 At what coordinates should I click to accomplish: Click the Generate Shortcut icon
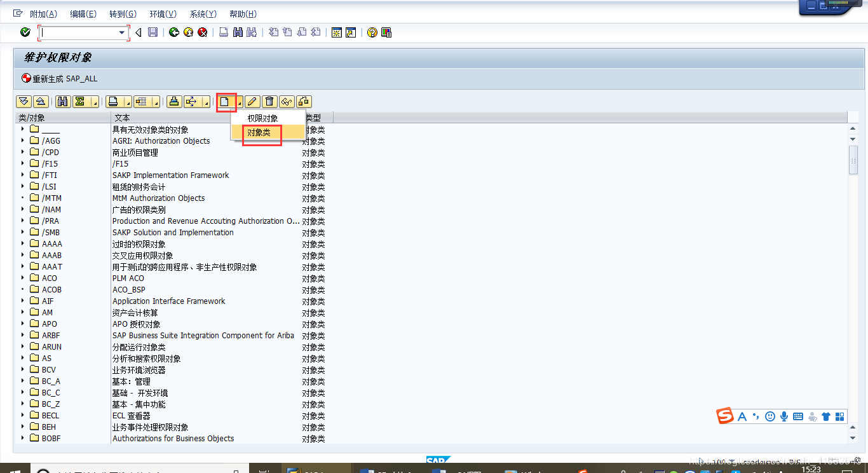[x=351, y=32]
